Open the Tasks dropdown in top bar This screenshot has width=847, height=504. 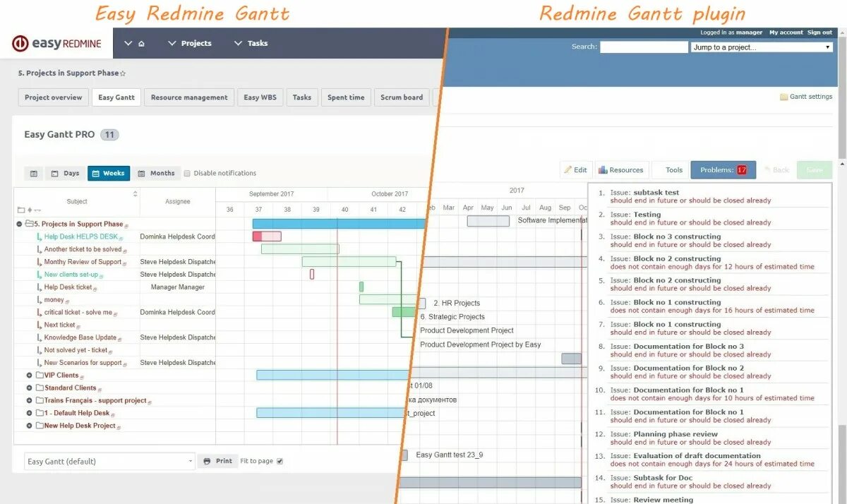click(x=251, y=44)
